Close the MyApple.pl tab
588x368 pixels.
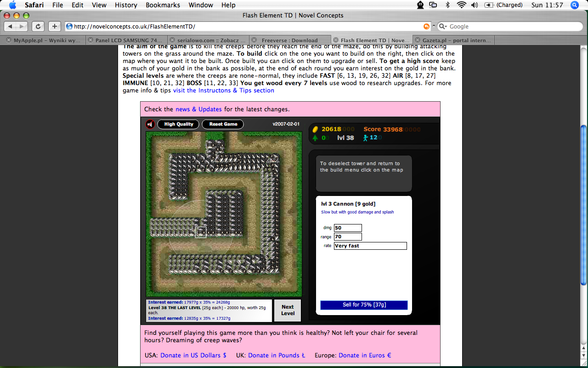8,40
